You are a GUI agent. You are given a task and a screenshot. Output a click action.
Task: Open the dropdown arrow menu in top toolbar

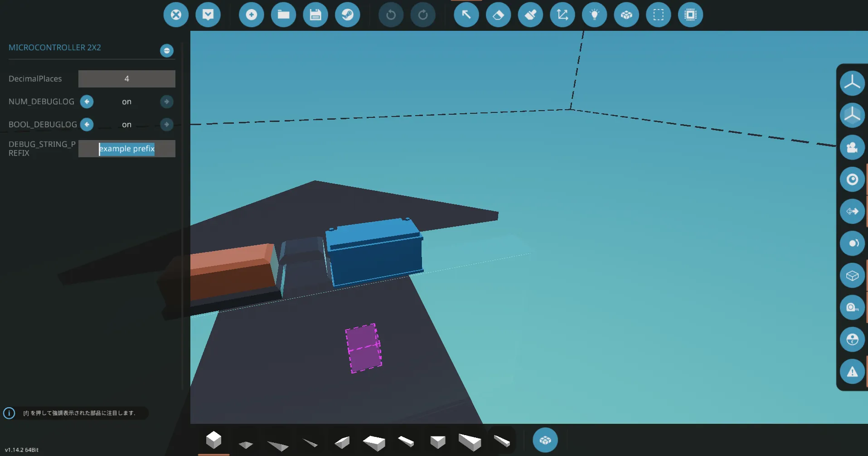pos(208,15)
